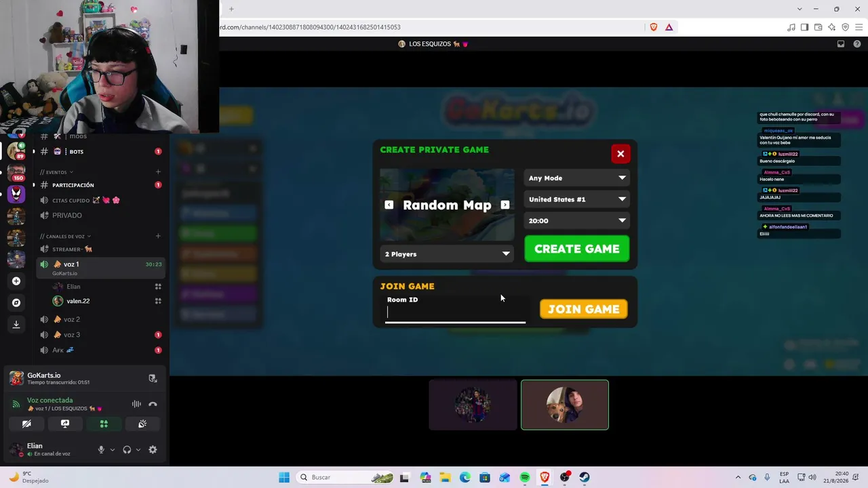868x488 pixels.
Task: Click the browser address bar URL
Action: (311, 27)
